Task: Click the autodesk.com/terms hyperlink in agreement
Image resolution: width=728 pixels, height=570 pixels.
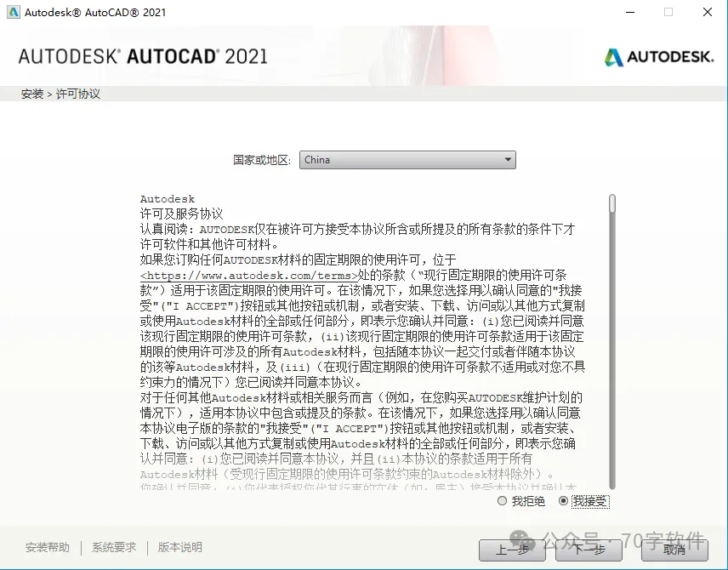Action: pyautogui.click(x=249, y=276)
